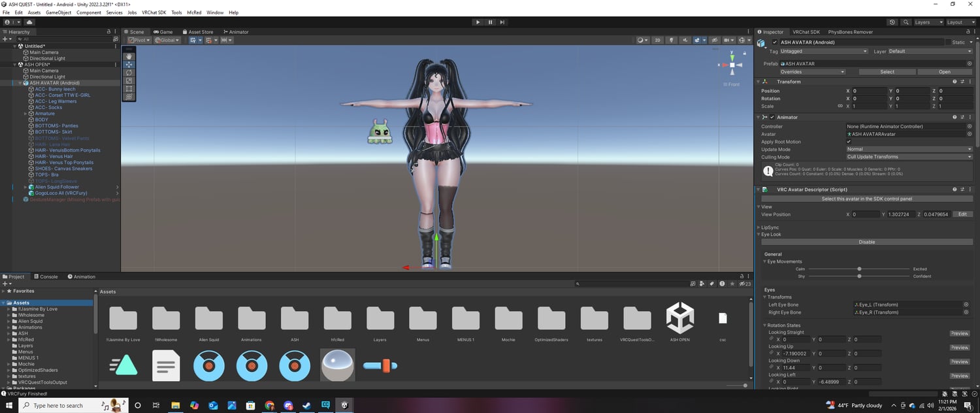Click the prefab Open button
Screen dimensions: 980x413
point(945,72)
